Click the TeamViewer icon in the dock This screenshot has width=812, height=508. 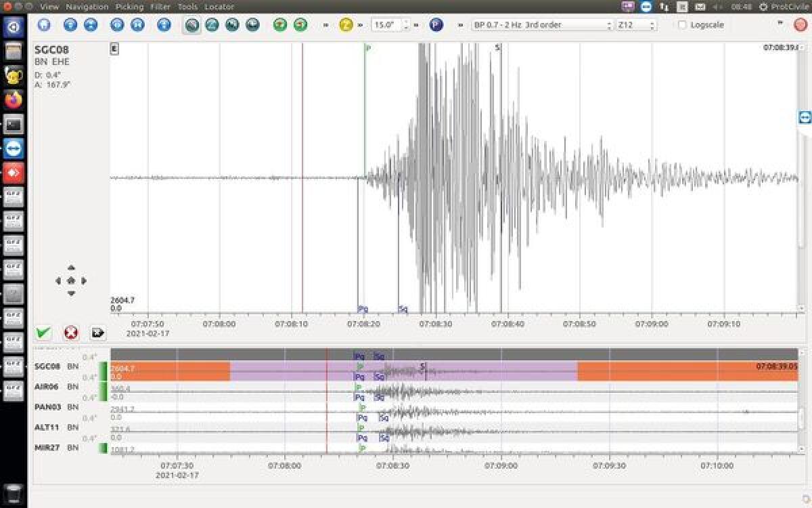(14, 148)
